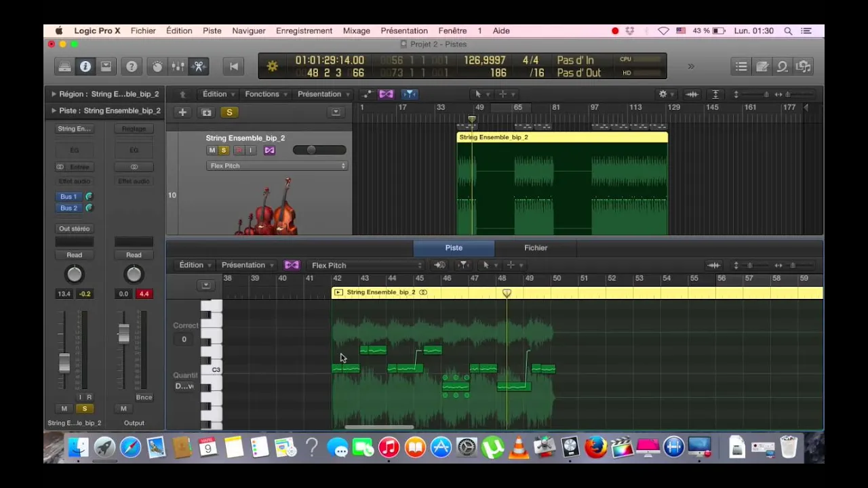Go to beginning transport button
The width and height of the screenshot is (868, 488).
[x=234, y=66]
